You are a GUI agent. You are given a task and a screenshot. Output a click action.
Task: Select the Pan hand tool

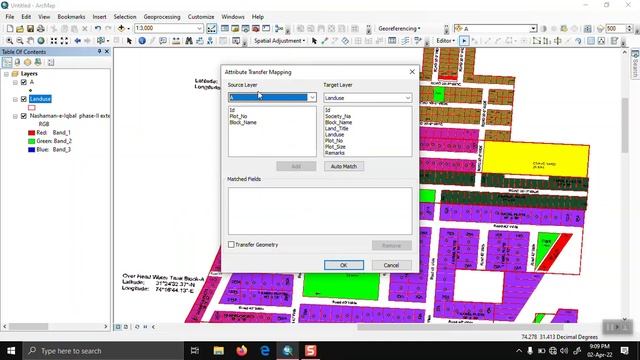coord(30,41)
